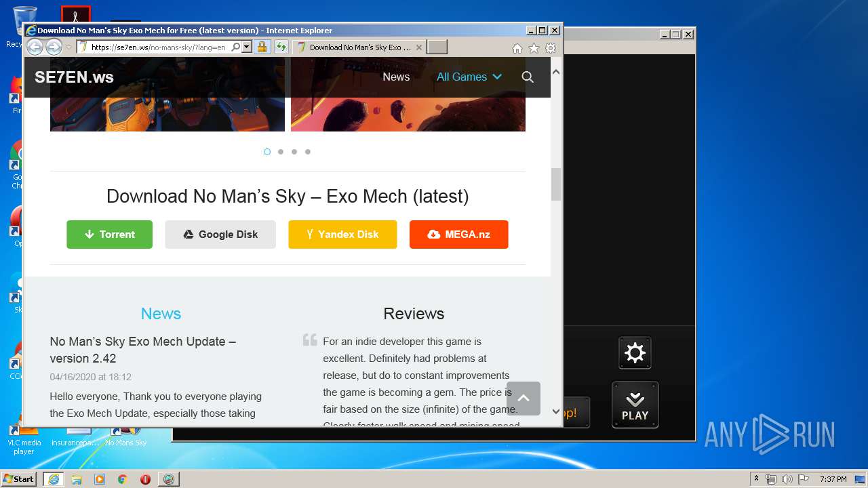The image size is (868, 488).
Task: Click the PLAY button in launcher window
Action: tap(635, 405)
